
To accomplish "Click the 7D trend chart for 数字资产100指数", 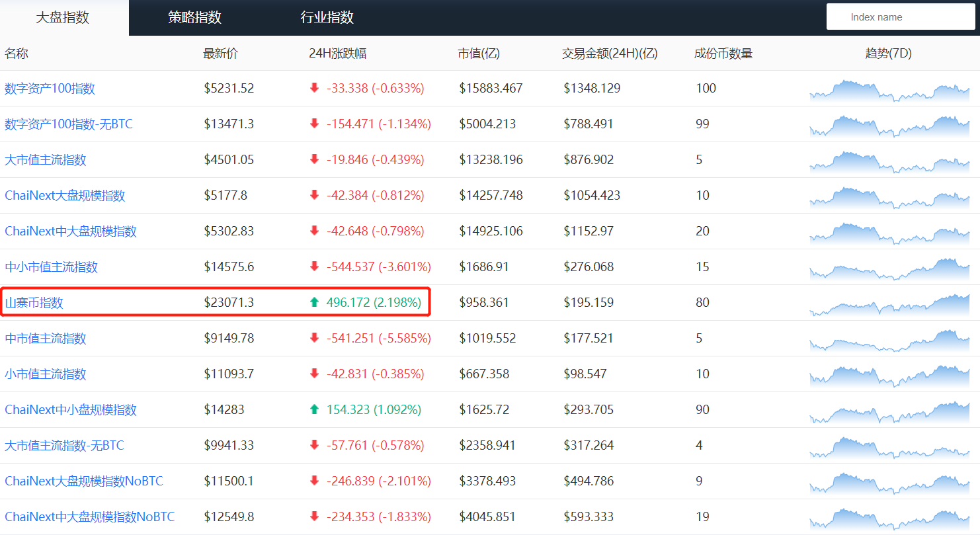I will click(889, 91).
